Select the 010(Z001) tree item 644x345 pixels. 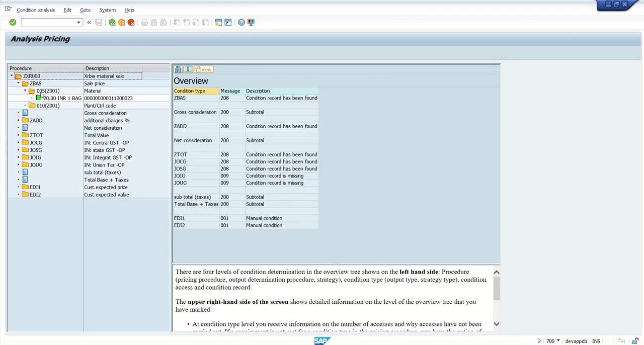tap(48, 106)
